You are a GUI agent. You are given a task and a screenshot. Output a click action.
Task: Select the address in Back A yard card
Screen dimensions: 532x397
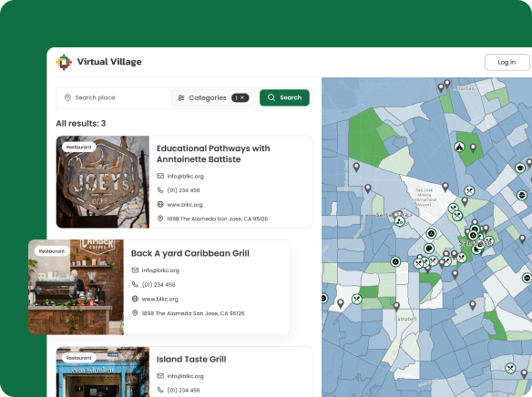point(193,313)
